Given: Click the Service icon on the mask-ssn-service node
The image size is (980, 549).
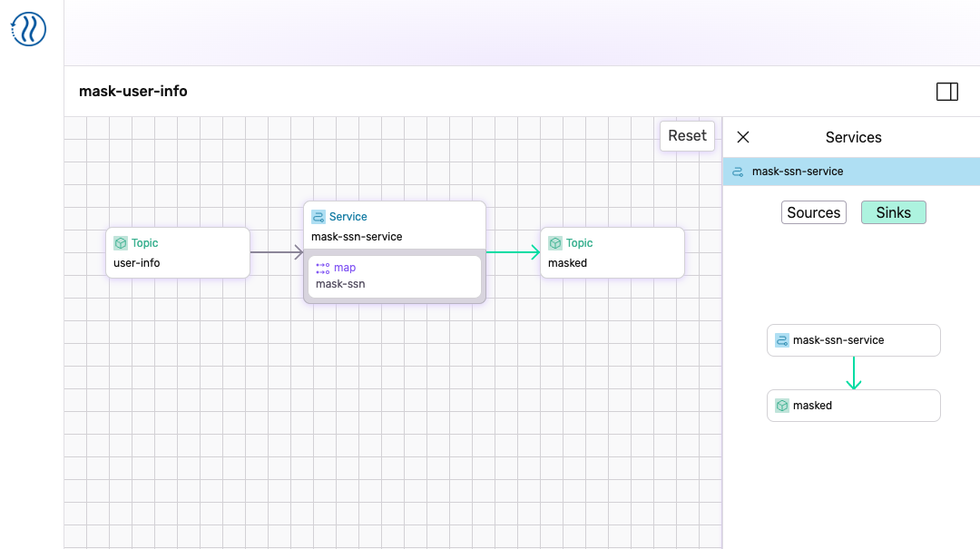Looking at the screenshot, I should tap(319, 216).
